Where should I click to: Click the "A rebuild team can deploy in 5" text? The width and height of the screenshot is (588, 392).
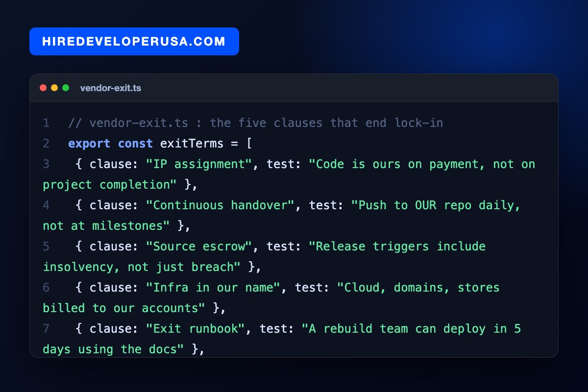click(411, 329)
